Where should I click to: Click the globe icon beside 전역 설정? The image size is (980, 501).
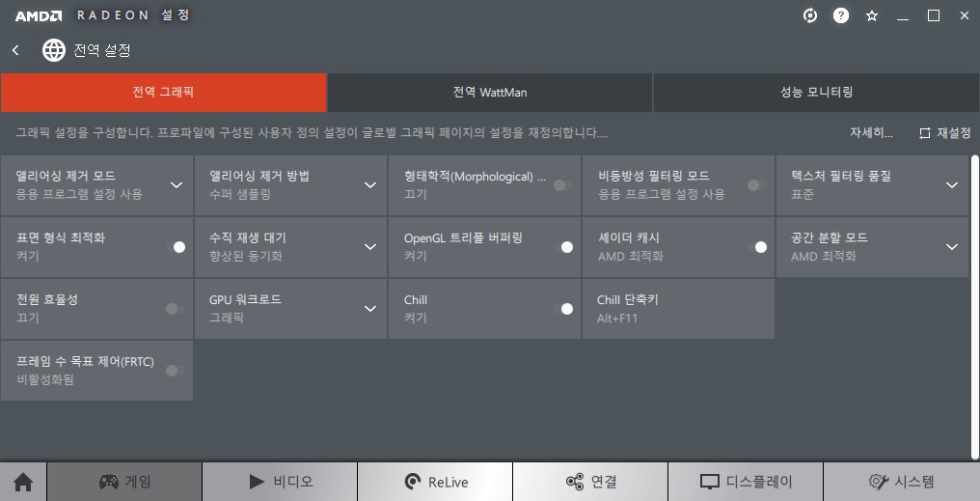54,50
